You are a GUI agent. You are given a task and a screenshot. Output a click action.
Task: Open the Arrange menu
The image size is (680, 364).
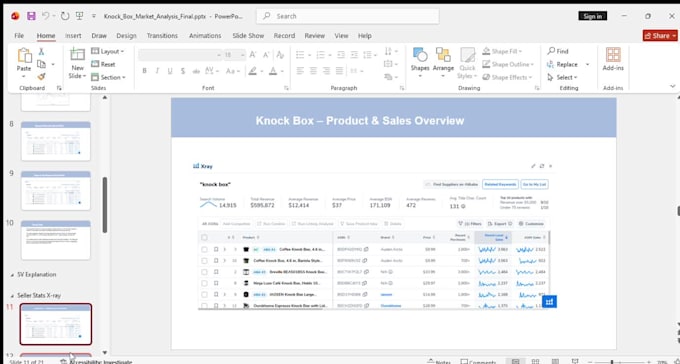coord(443,63)
